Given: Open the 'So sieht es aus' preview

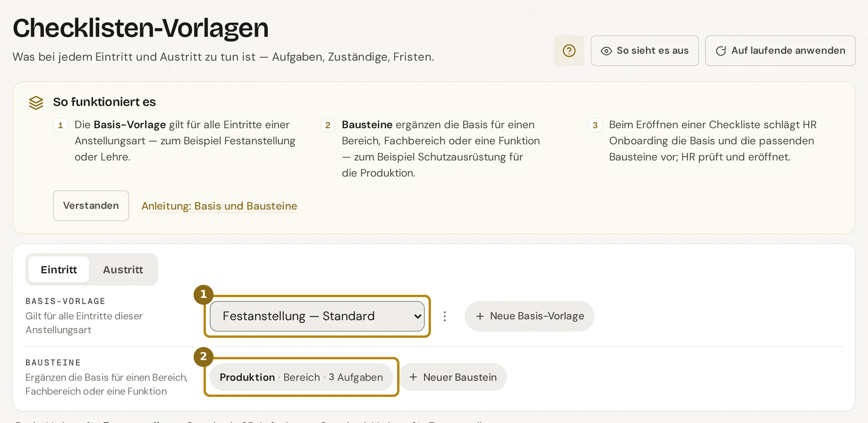Looking at the screenshot, I should [x=644, y=51].
